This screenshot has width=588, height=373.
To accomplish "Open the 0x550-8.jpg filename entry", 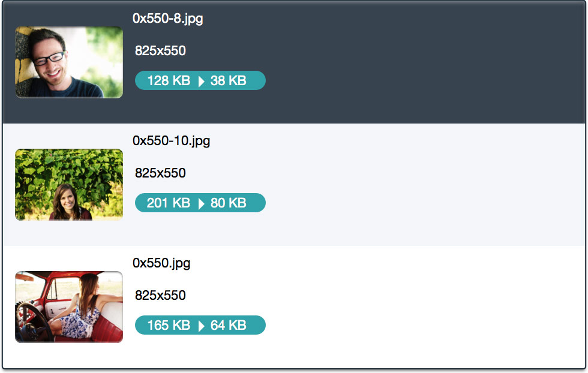I will (168, 19).
